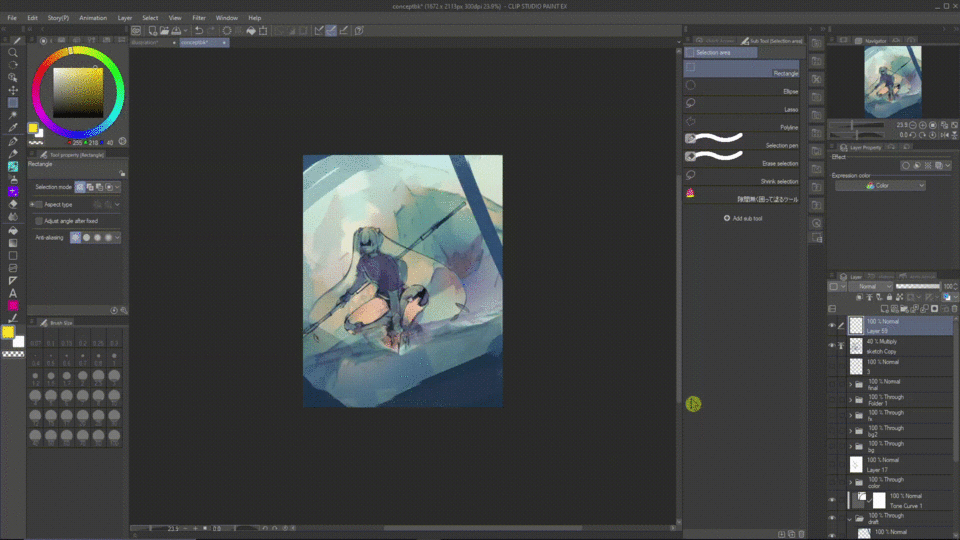Switch to the Layer Property tab

pos(861,148)
